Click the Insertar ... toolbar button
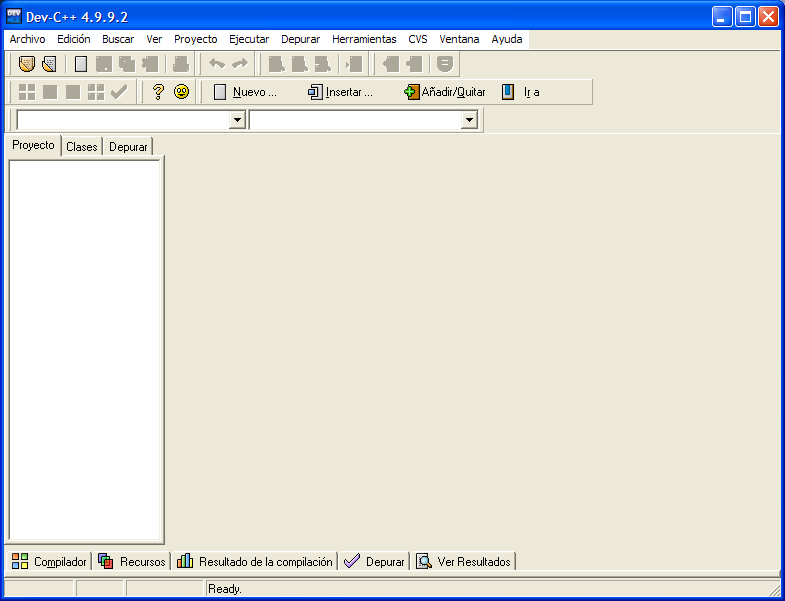This screenshot has height=601, width=785. [340, 92]
